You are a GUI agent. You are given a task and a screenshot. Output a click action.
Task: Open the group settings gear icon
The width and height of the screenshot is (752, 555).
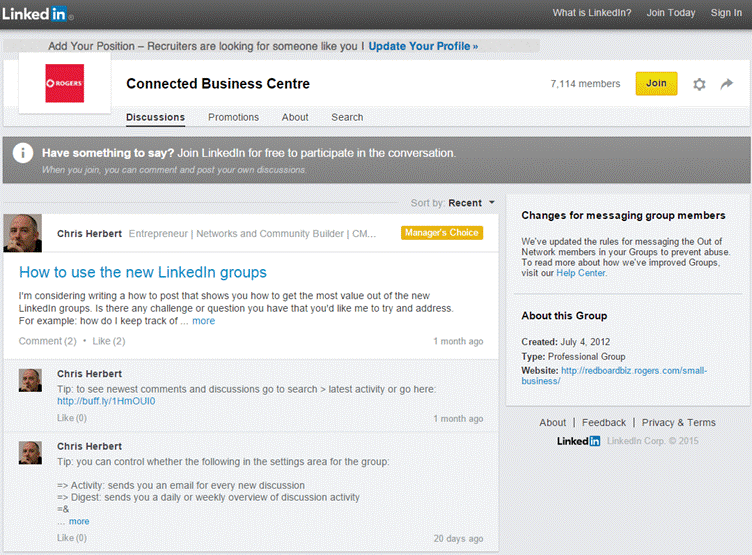[x=700, y=85]
